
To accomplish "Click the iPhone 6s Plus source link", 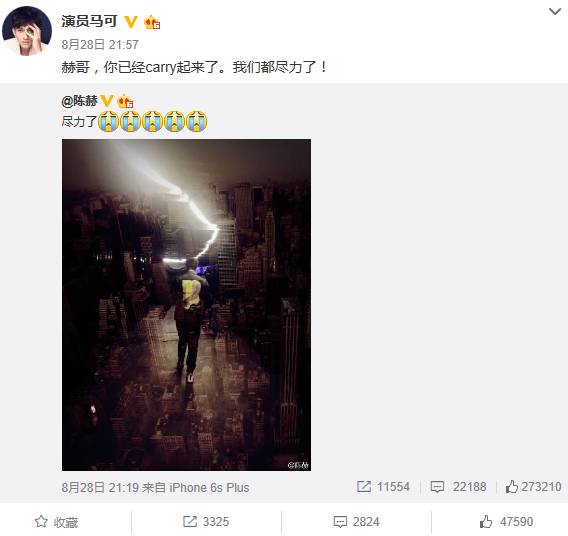I will [209, 487].
